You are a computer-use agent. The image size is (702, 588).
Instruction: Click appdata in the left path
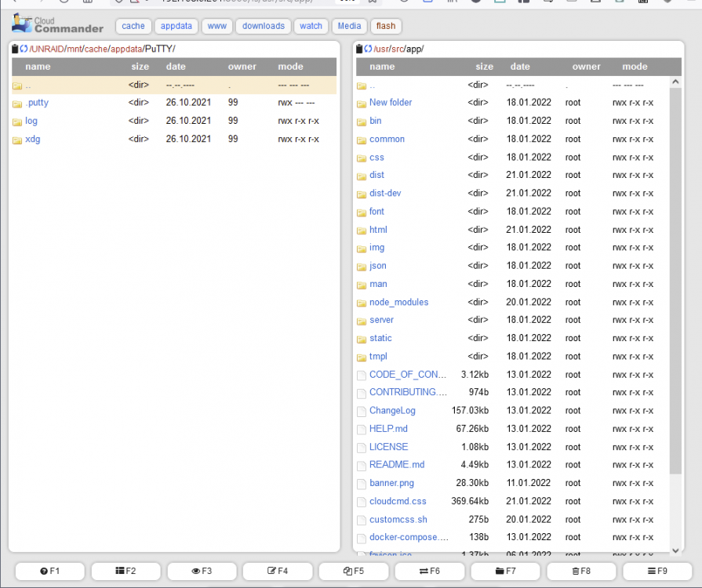coord(126,49)
